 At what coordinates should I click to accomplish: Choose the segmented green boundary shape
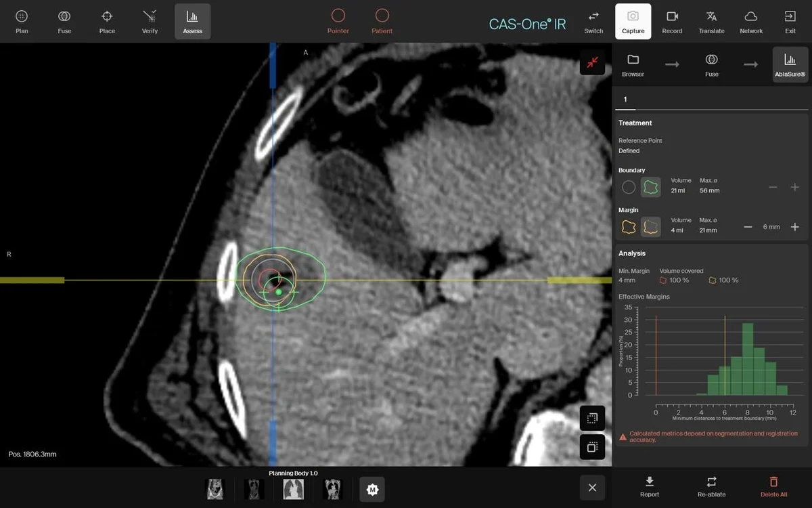651,187
